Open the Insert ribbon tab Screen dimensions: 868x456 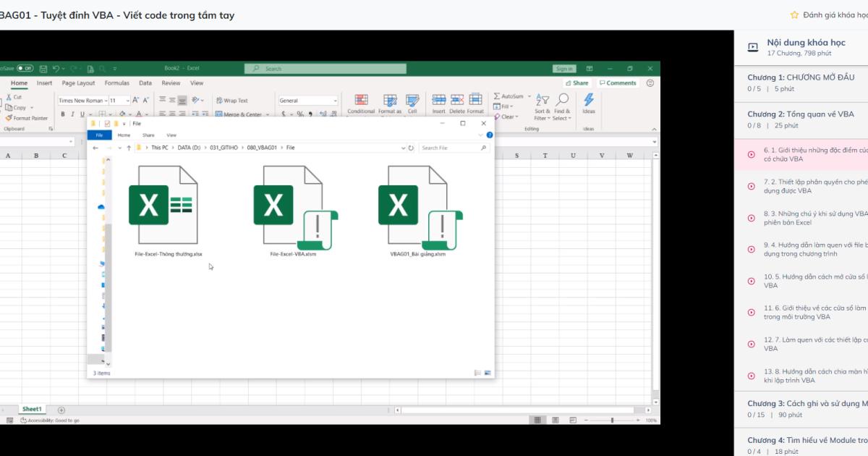45,83
